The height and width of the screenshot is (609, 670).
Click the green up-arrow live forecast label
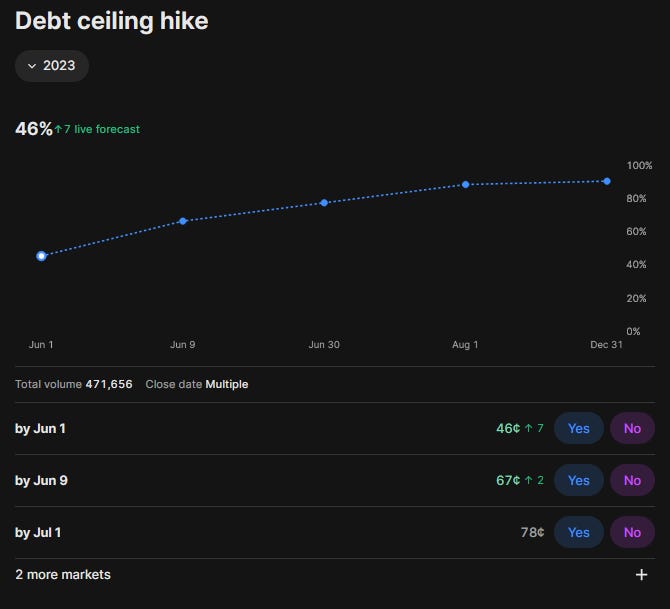tap(97, 129)
